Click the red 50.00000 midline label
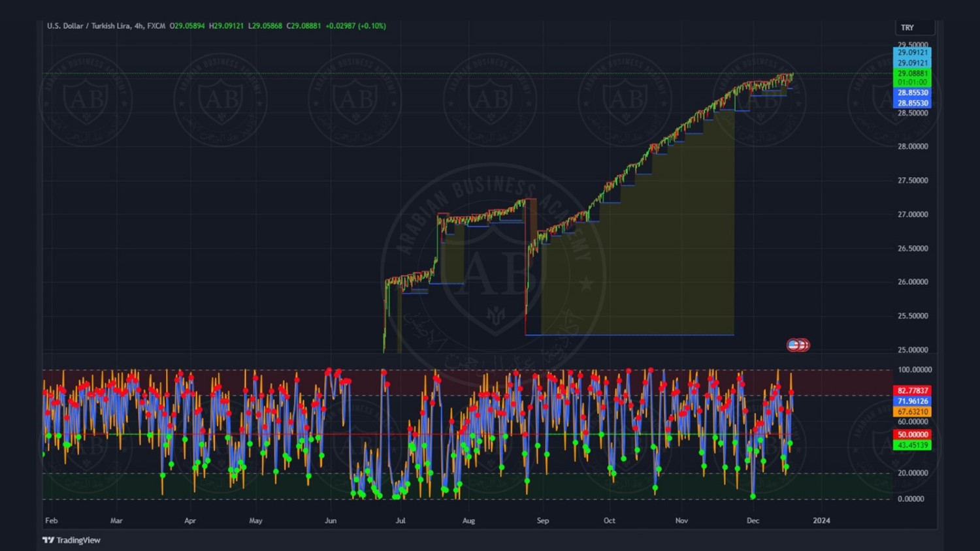This screenshot has height=551, width=980. [912, 434]
